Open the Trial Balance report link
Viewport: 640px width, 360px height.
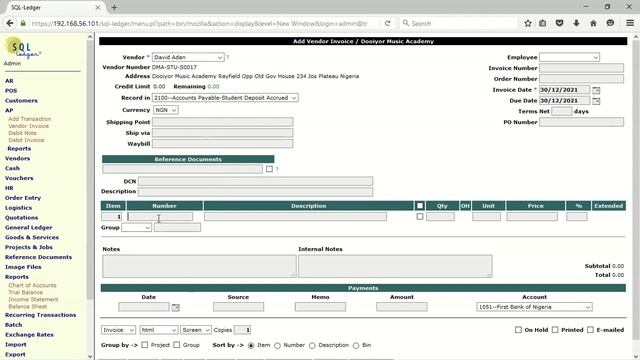tap(25, 292)
